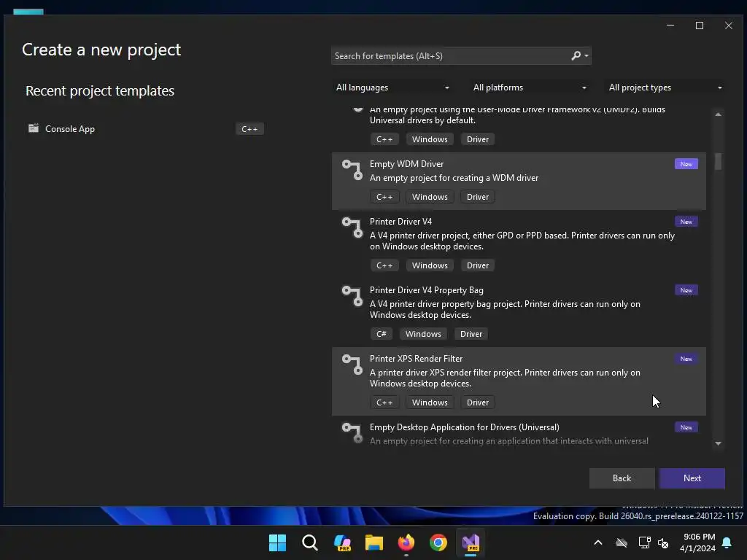Open the All languages dropdown
Image resolution: width=747 pixels, height=560 pixels.
[x=392, y=87]
